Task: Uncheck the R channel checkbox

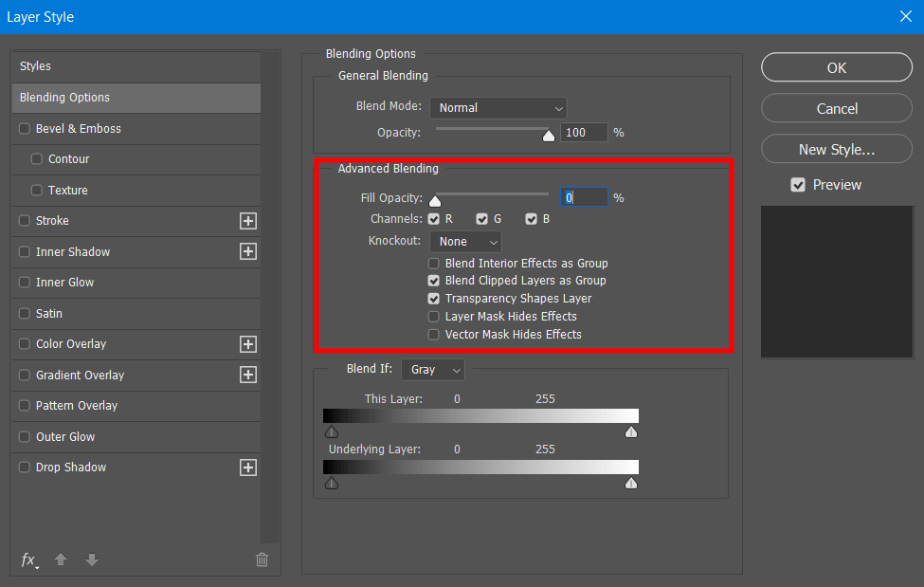Action: (434, 219)
